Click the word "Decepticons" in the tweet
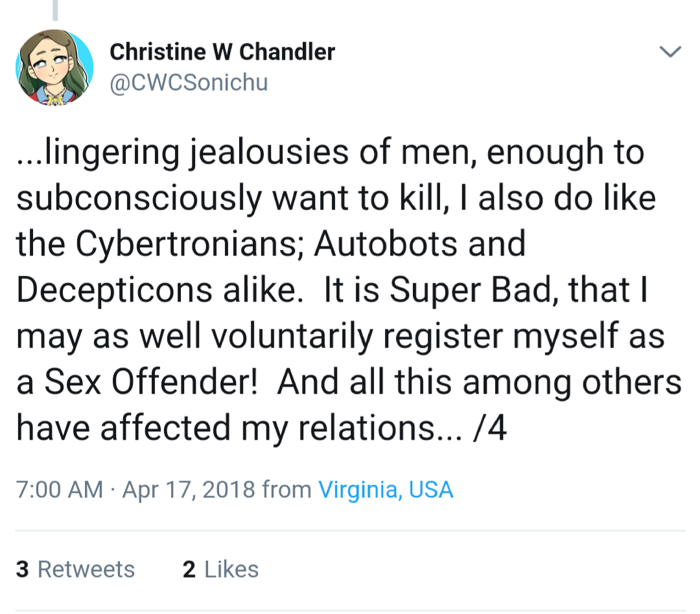Image resolution: width=700 pixels, height=614 pixels. pos(114,290)
